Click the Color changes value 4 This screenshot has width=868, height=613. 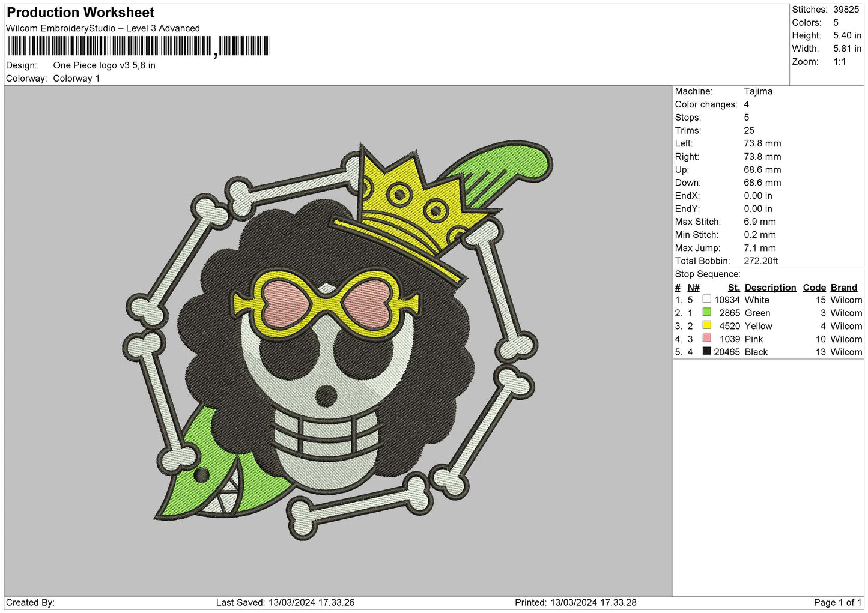tap(747, 104)
